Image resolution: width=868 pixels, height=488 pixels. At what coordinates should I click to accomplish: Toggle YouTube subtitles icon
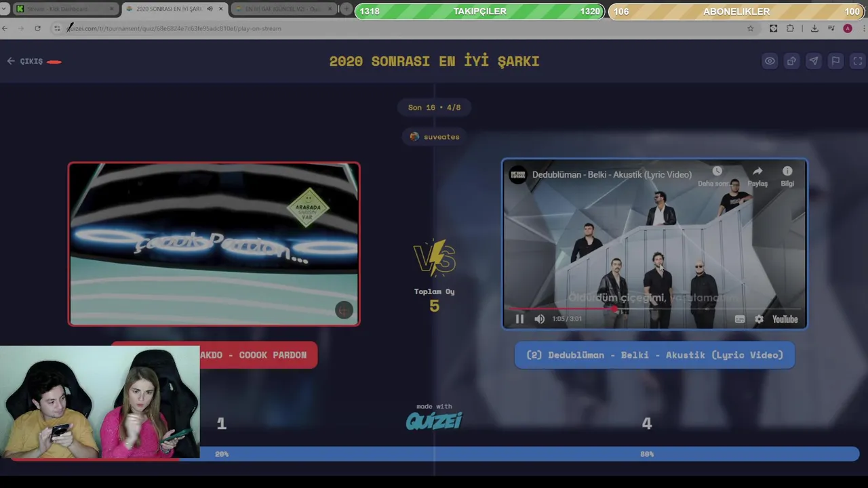[x=740, y=319]
